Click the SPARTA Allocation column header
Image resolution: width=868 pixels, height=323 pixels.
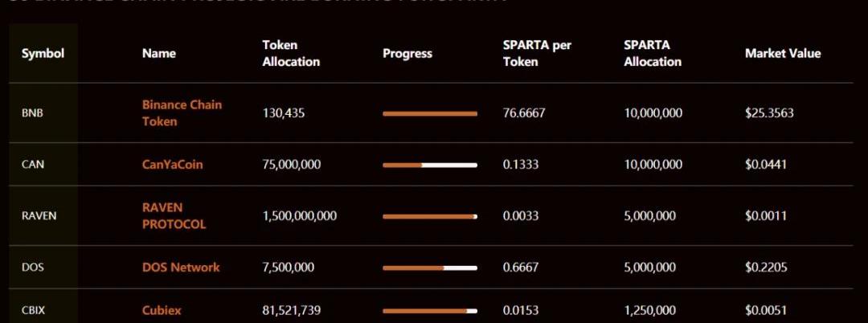[x=653, y=54]
